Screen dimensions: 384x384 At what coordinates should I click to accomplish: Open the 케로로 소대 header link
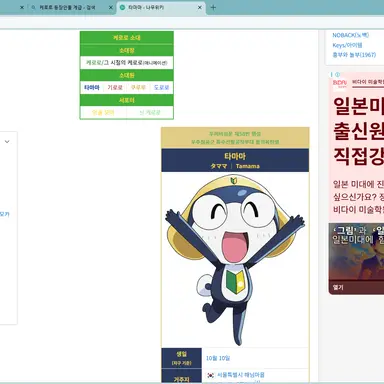tap(127, 38)
